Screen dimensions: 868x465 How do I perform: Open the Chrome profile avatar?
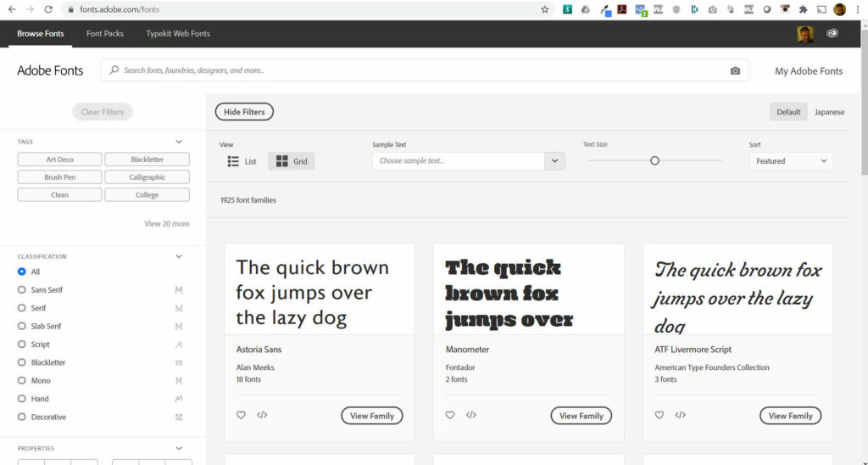coord(840,9)
